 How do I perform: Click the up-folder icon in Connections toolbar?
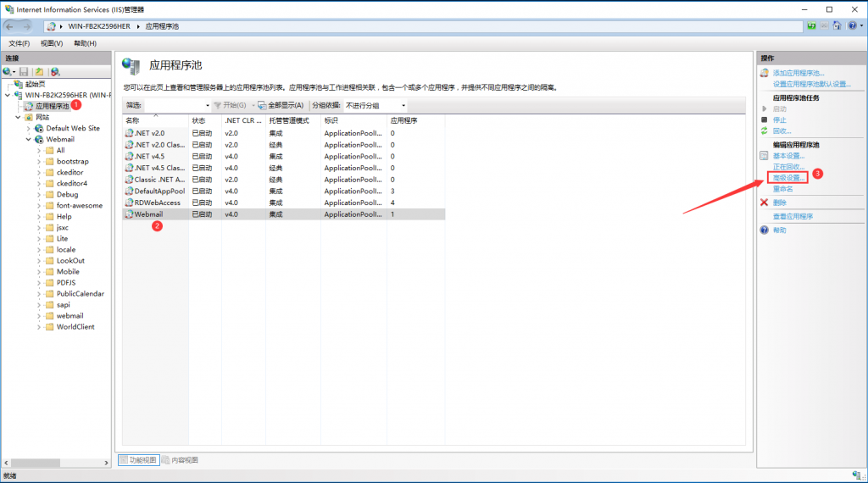pyautogui.click(x=39, y=71)
